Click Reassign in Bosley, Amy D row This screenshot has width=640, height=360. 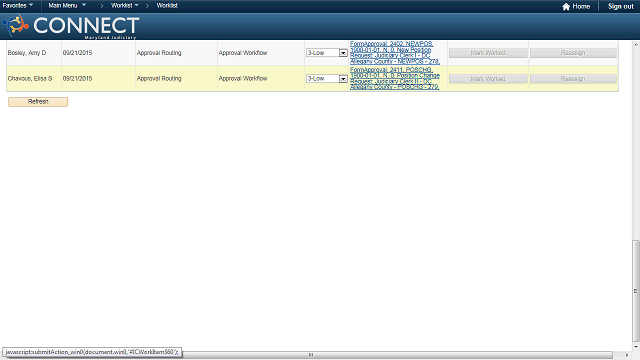[x=573, y=53]
